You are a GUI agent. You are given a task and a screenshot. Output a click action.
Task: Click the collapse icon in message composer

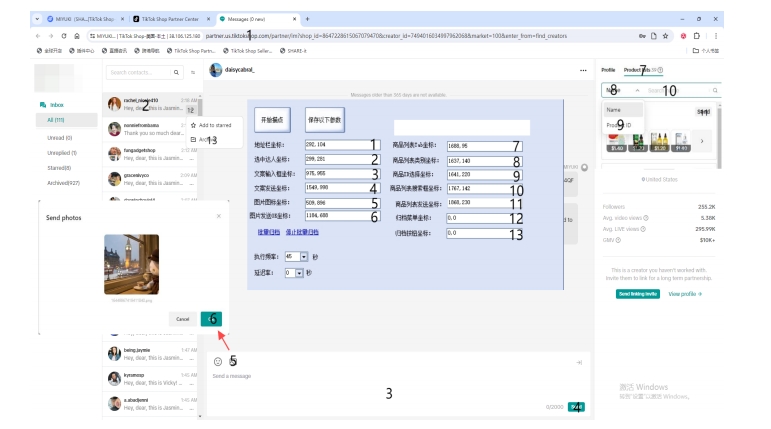tap(579, 363)
